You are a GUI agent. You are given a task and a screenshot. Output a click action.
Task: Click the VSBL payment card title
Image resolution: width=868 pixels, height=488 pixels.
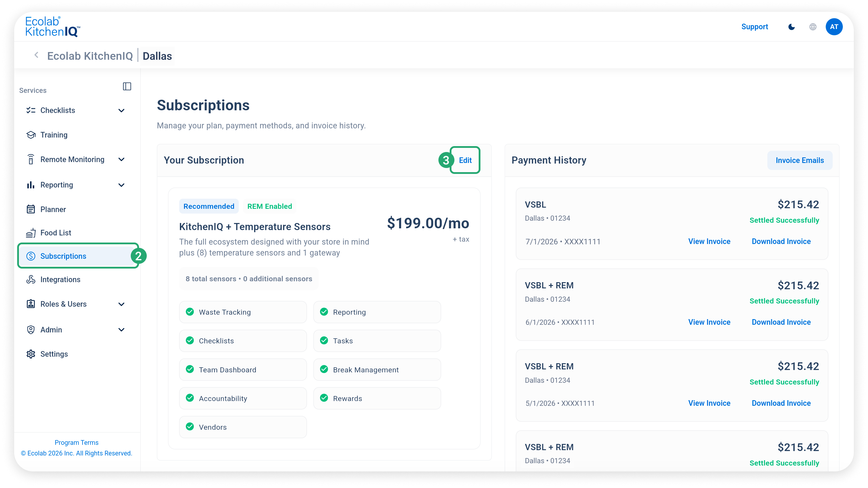535,204
